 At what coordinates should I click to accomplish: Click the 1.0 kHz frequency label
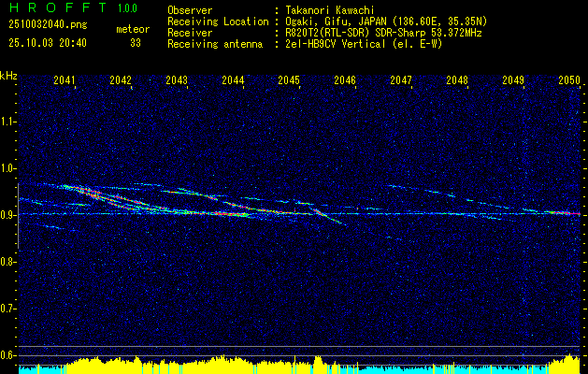point(7,168)
